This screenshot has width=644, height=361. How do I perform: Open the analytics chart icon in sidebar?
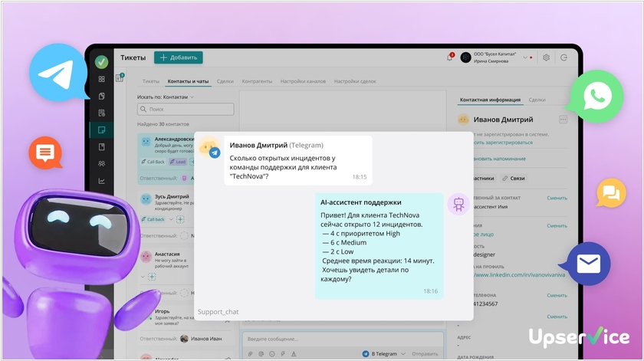tap(101, 181)
